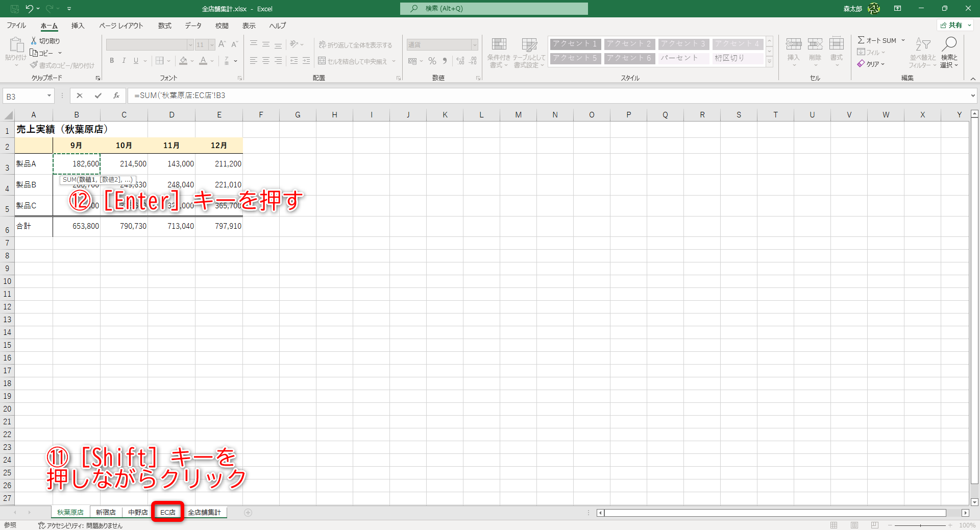
Task: Collapse the ribbon with the chevron
Action: 973,79
